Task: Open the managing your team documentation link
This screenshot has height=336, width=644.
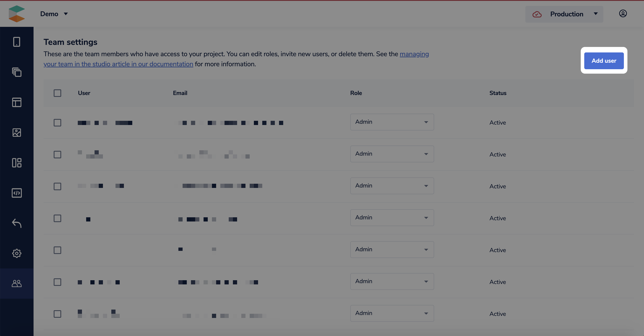Action: point(118,64)
